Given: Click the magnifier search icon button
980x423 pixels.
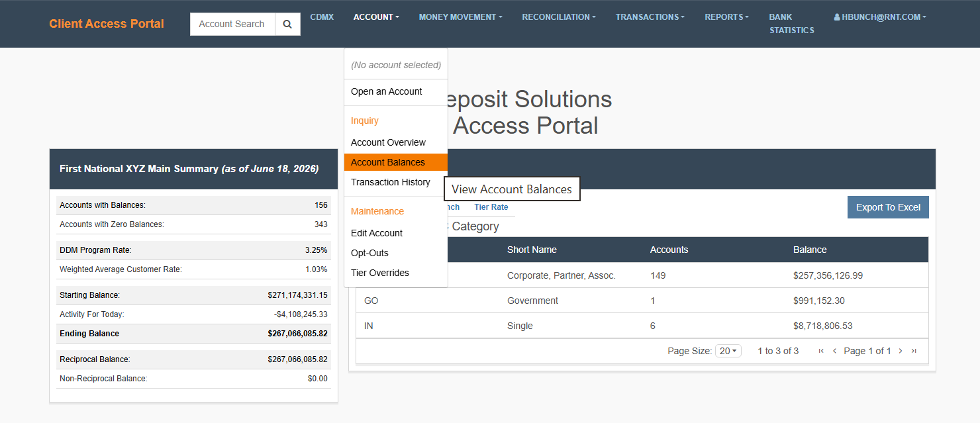Looking at the screenshot, I should coord(287,24).
